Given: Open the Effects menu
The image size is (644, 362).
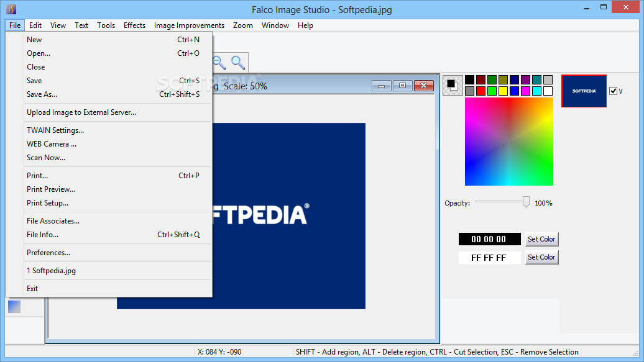Looking at the screenshot, I should click(134, 25).
